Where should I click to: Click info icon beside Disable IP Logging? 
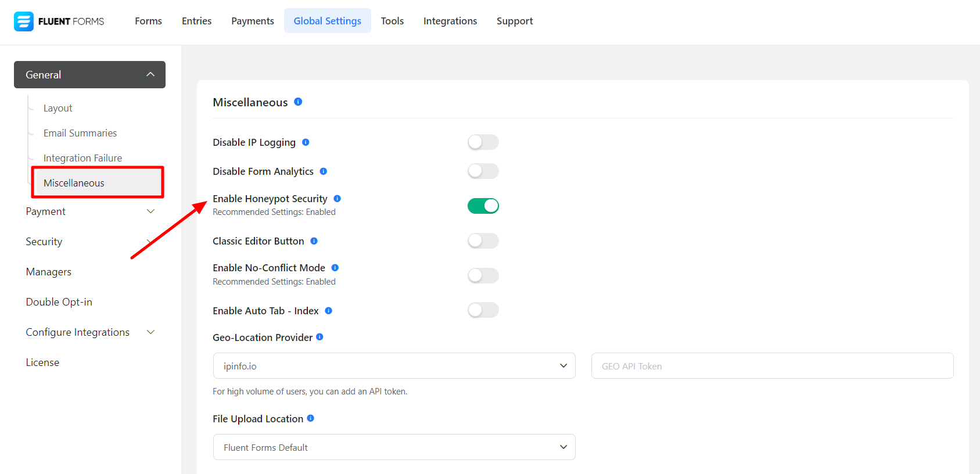point(306,142)
